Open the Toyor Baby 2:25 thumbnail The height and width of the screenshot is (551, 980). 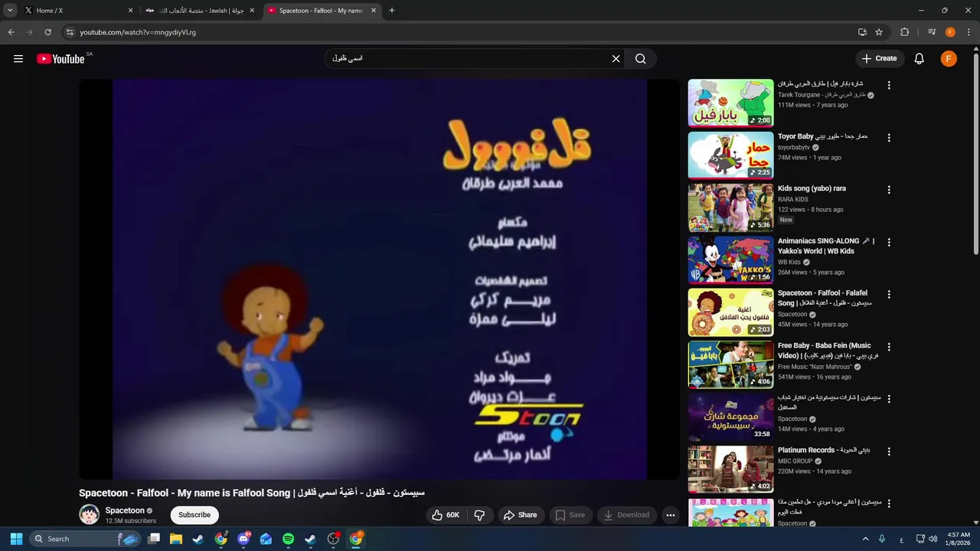[730, 155]
